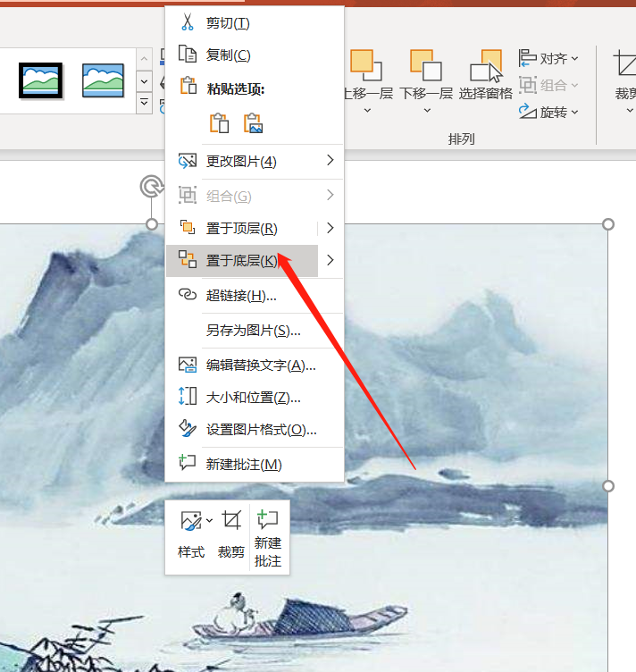Click the Change Picture icon

click(188, 161)
